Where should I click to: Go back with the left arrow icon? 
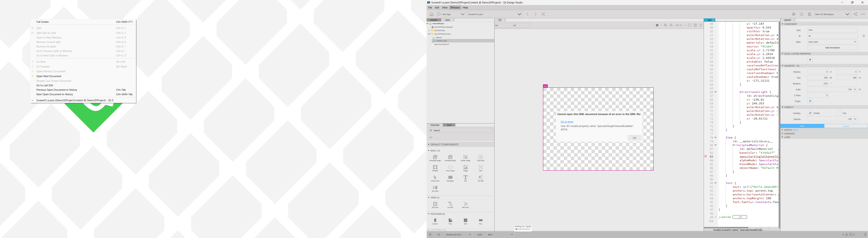[x=528, y=14]
